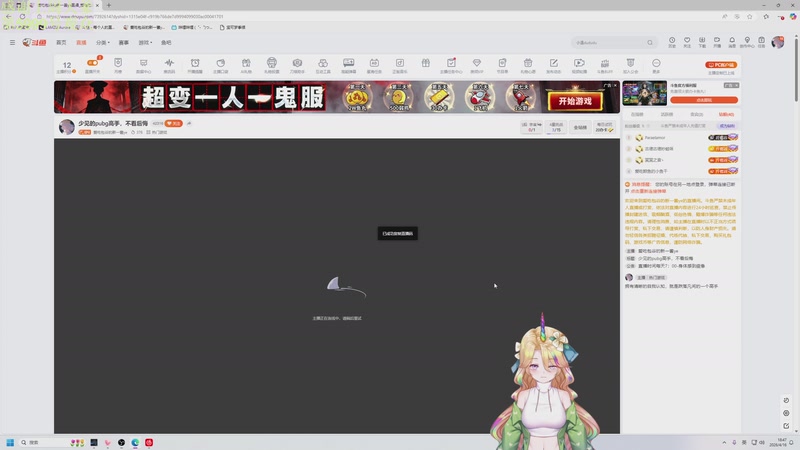Open the 鱼吧 forum tab

(166, 43)
